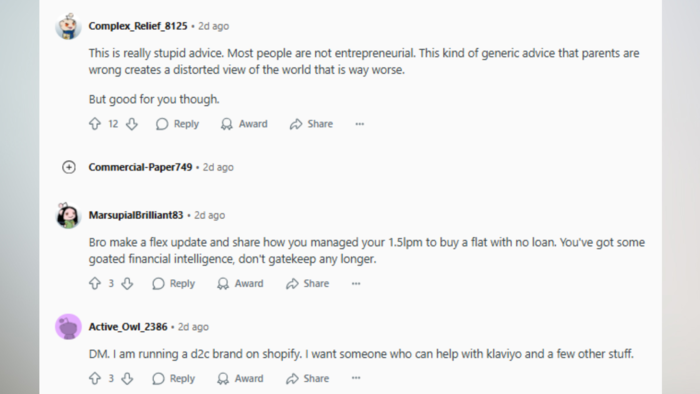Upvote Complex_Relief_8125's comment
The image size is (700, 394).
95,124
